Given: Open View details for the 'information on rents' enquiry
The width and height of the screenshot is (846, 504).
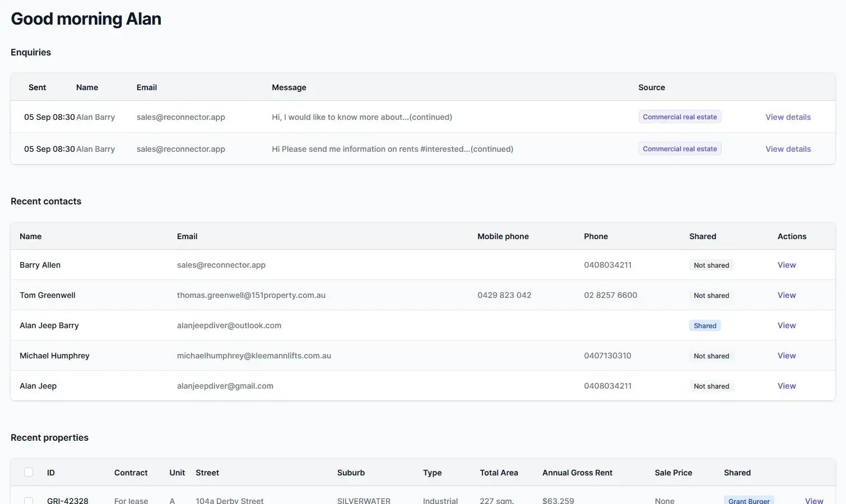Looking at the screenshot, I should pyautogui.click(x=788, y=149).
